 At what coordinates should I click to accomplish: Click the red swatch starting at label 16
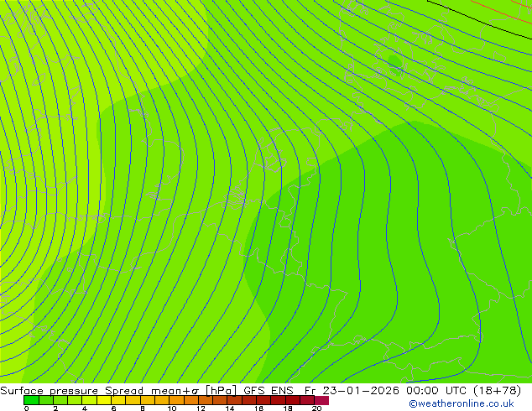(263, 400)
